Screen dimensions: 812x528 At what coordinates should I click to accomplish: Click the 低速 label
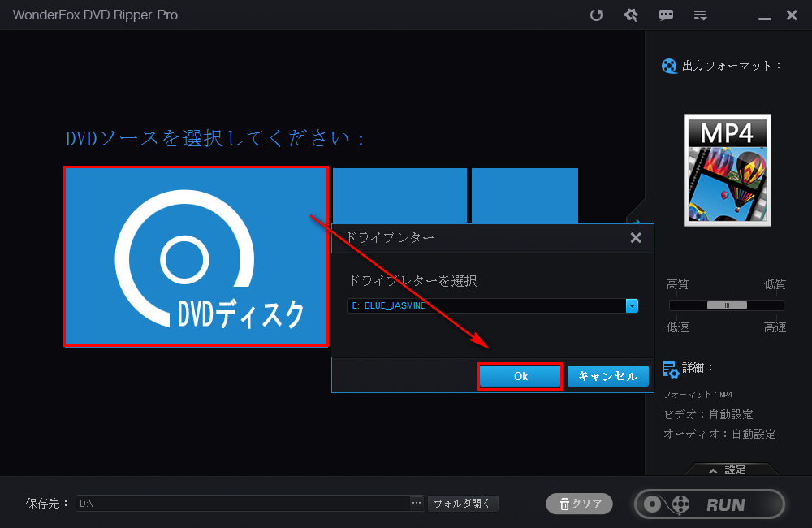pos(677,327)
